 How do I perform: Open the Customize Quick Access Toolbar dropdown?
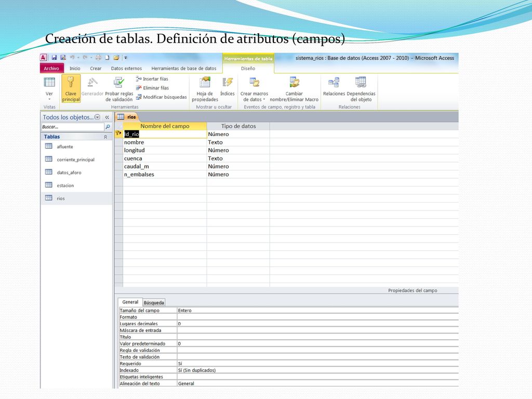point(126,58)
